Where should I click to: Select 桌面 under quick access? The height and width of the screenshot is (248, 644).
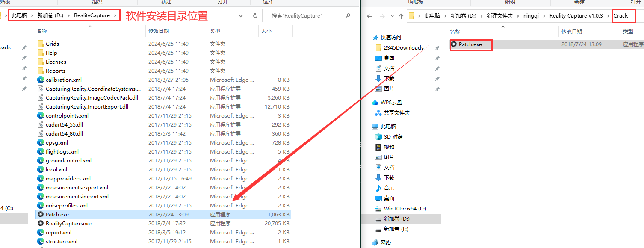point(389,58)
